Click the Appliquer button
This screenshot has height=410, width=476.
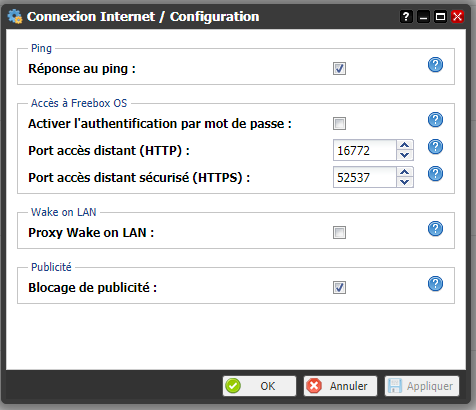tap(422, 386)
